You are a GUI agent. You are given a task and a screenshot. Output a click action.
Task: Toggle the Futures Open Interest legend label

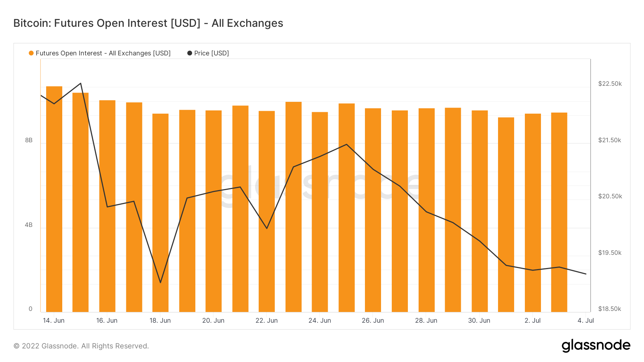click(x=103, y=53)
